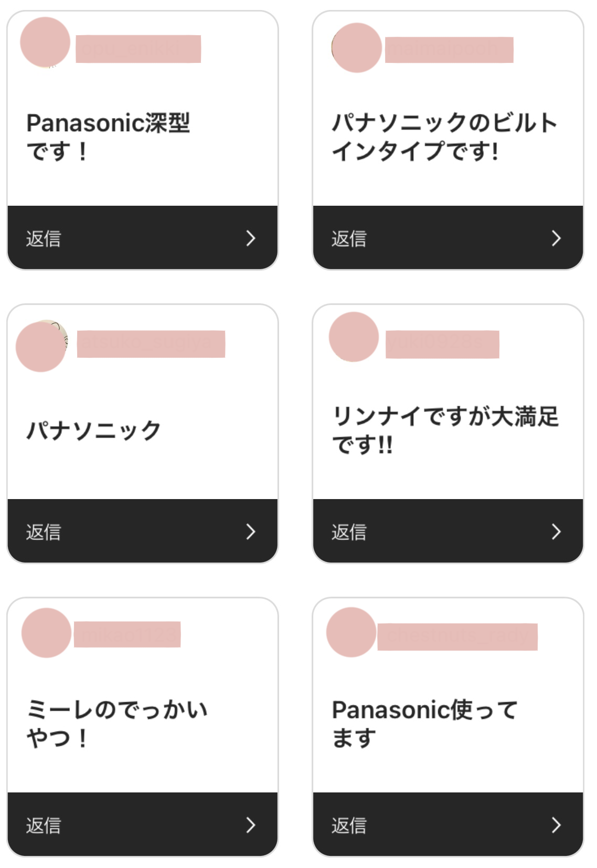Choose 返信 for "Panasonic使ってます"
The height and width of the screenshot is (868, 597).
(x=349, y=825)
